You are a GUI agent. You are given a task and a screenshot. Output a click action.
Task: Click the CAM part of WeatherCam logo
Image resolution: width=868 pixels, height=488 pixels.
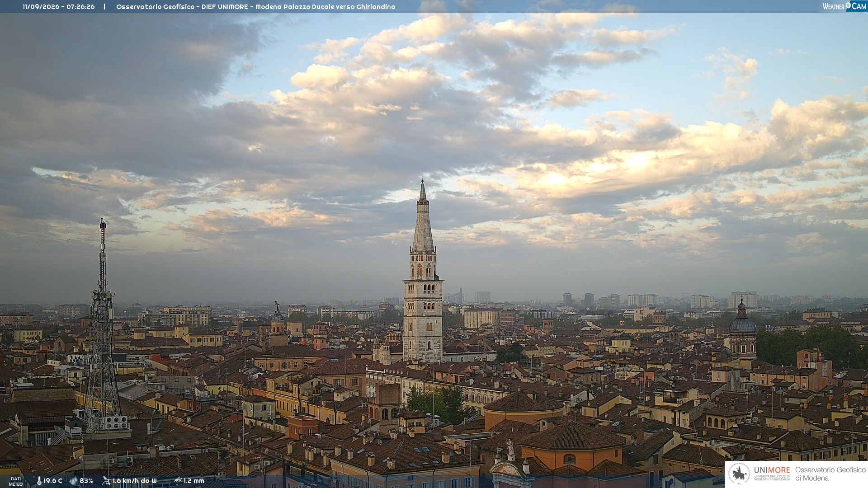point(859,6)
